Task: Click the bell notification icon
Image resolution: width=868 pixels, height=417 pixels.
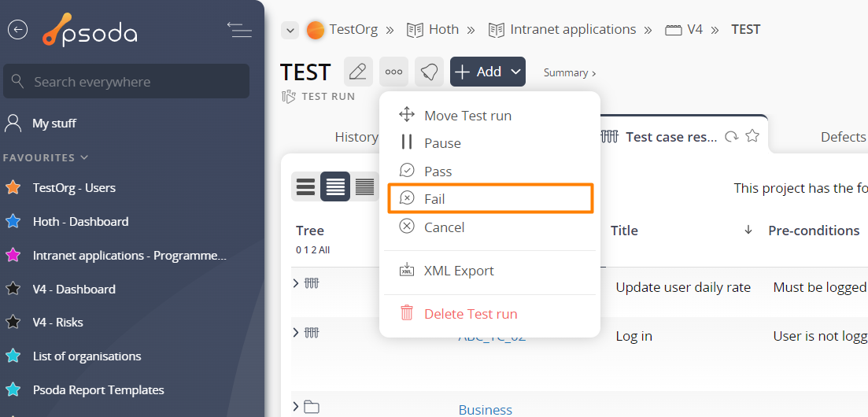Action: (429, 72)
